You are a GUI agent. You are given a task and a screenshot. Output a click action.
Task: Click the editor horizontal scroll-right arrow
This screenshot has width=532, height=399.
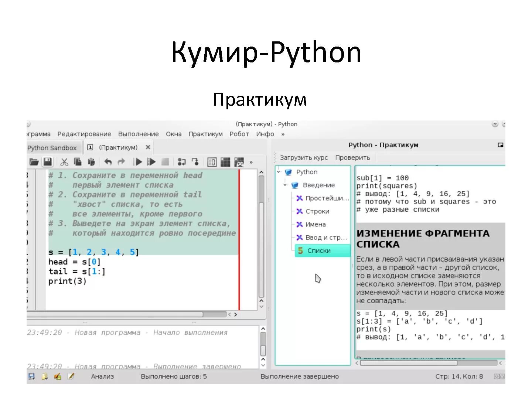tap(235, 314)
